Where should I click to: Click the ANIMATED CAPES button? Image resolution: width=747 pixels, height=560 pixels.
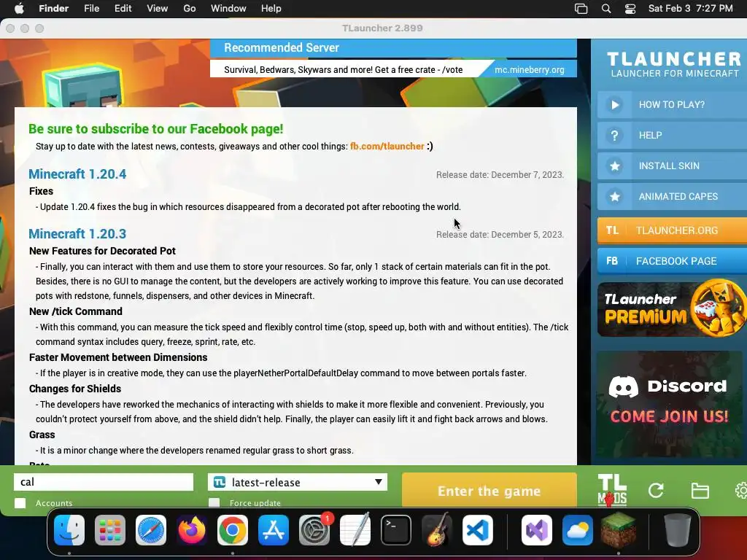672,196
